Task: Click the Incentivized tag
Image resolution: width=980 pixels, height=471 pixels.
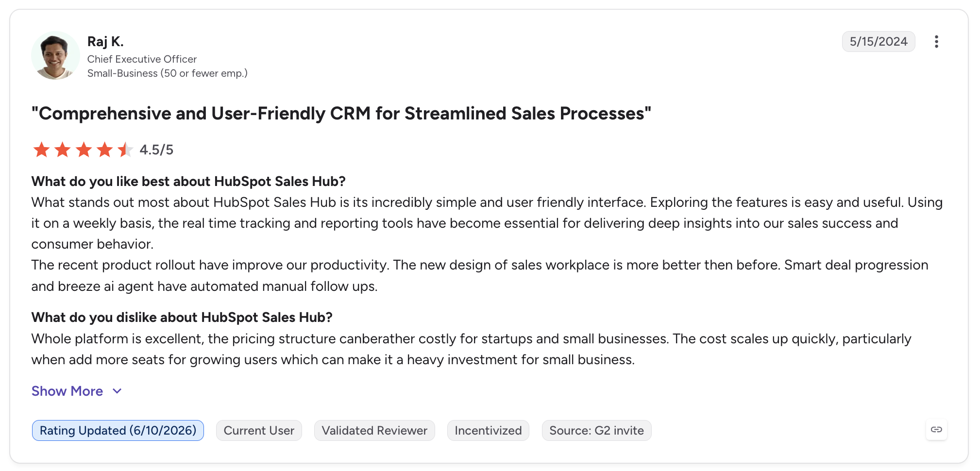Action: (488, 430)
